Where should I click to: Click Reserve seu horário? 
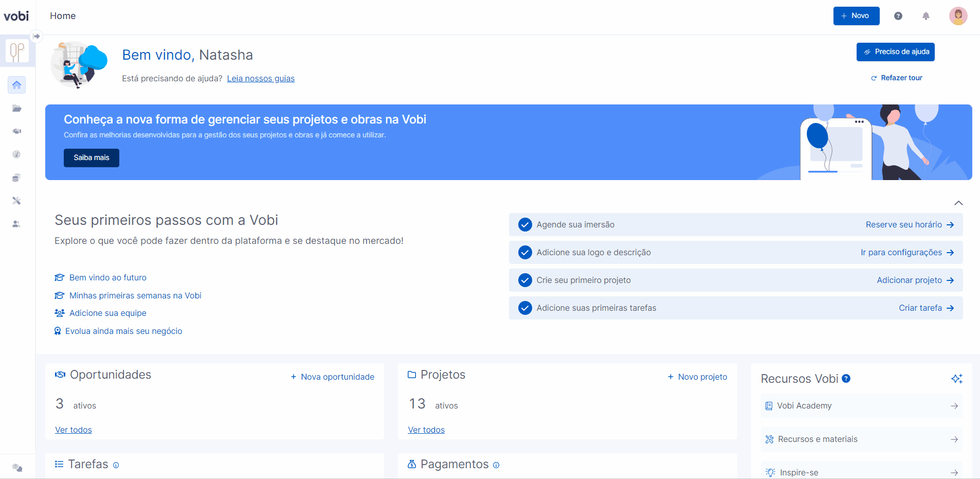point(910,225)
